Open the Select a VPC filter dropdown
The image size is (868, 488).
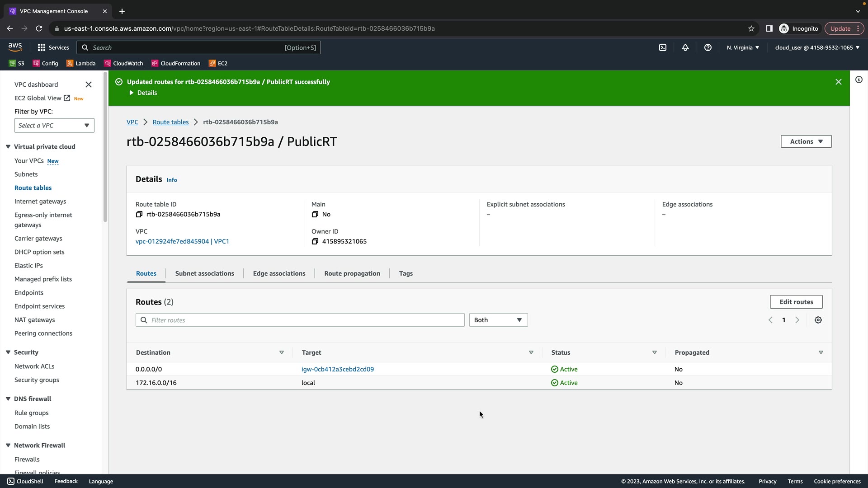(54, 126)
